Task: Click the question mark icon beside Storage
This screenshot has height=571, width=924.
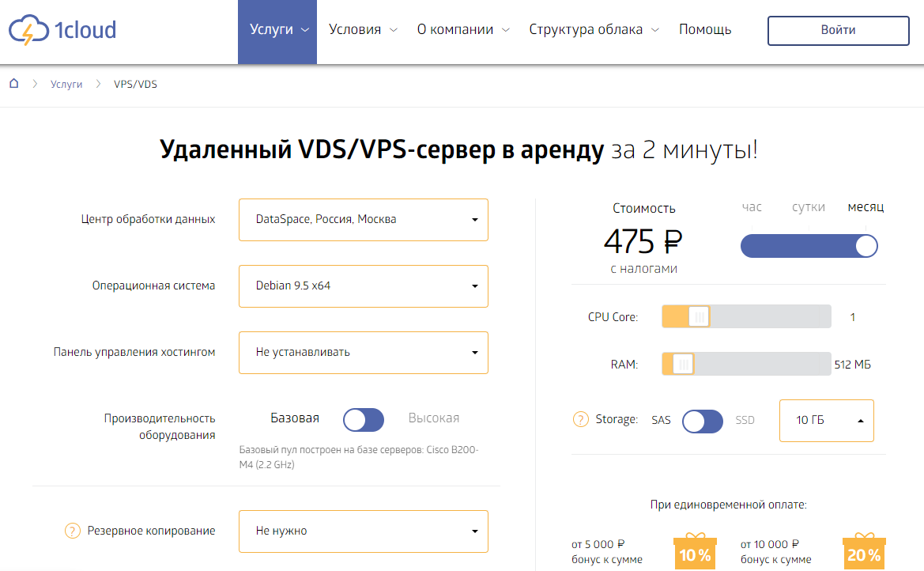Action: click(x=580, y=419)
